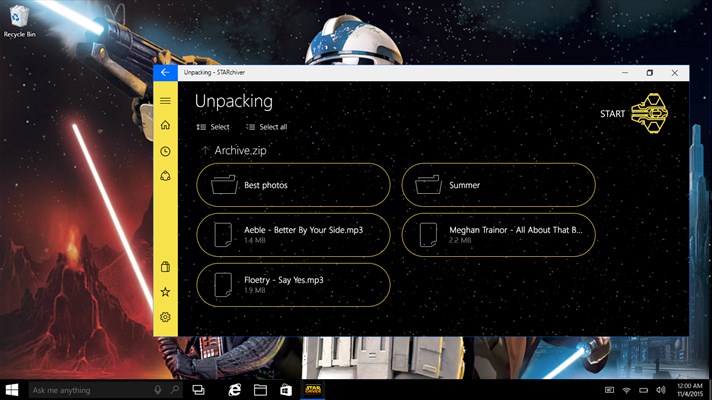
Task: Click folder icon of Best photos
Action: [x=224, y=185]
